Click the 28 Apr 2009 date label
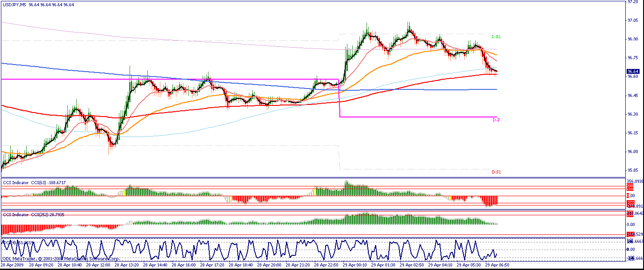Screen dimensions: 644x270 [12, 265]
